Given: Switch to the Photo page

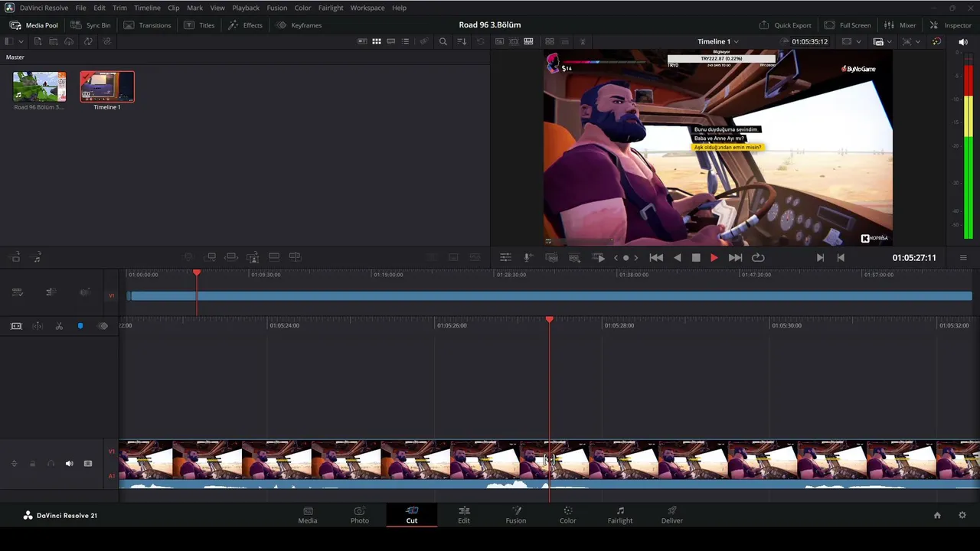Looking at the screenshot, I should click(360, 515).
